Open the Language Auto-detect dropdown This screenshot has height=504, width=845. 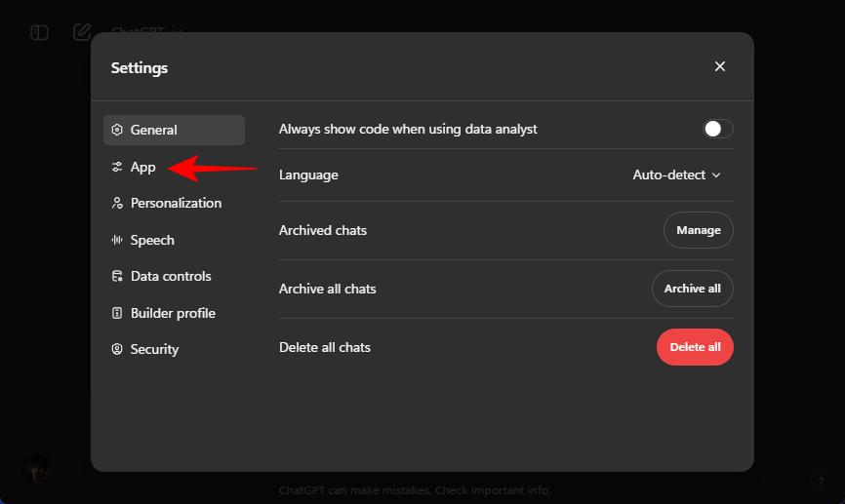[676, 175]
